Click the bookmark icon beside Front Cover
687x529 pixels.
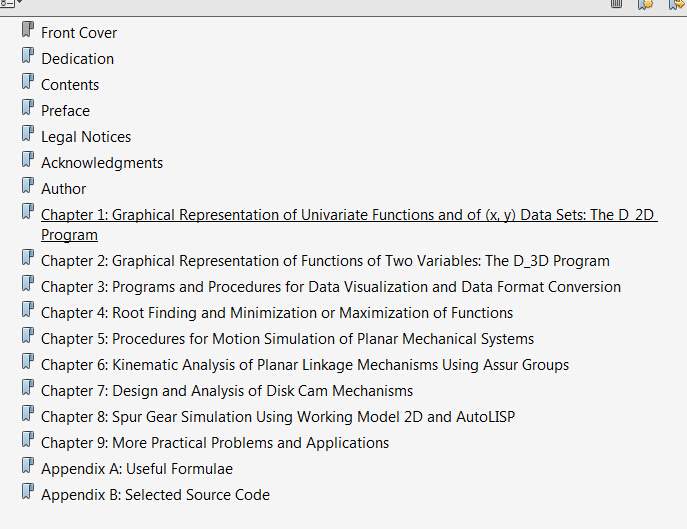click(28, 31)
